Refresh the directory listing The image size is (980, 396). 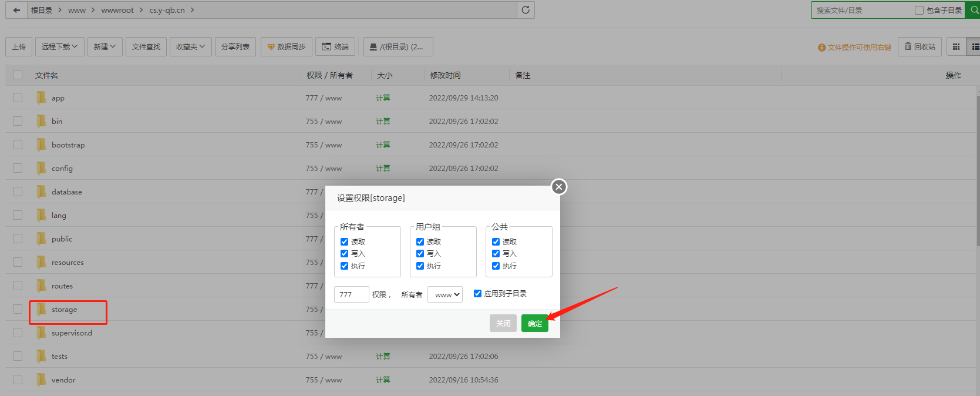(x=526, y=10)
